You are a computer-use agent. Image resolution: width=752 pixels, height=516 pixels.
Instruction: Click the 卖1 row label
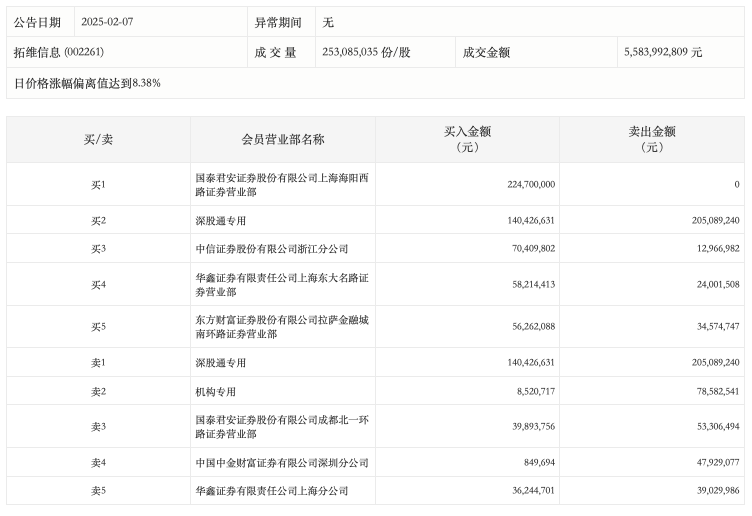(x=98, y=362)
